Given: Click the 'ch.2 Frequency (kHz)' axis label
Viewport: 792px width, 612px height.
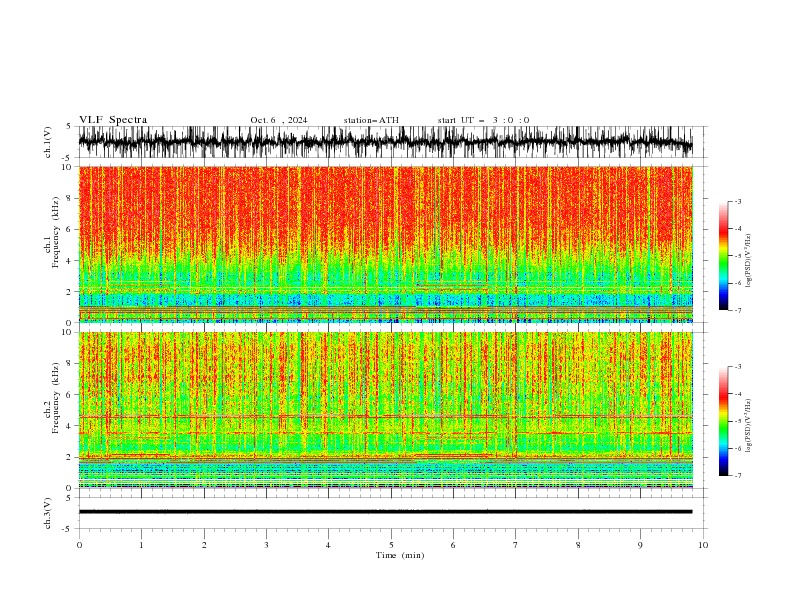Looking at the screenshot, I should [52, 398].
